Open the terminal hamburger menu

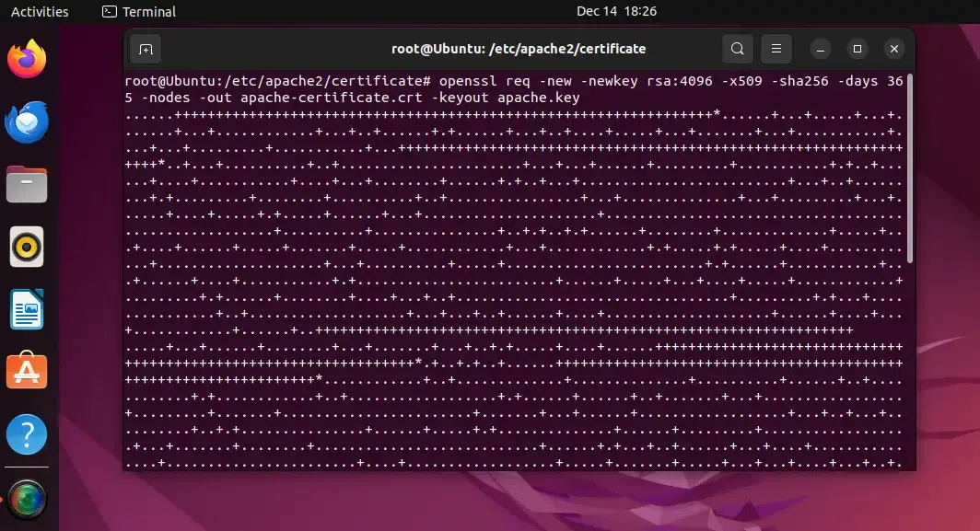(x=776, y=49)
